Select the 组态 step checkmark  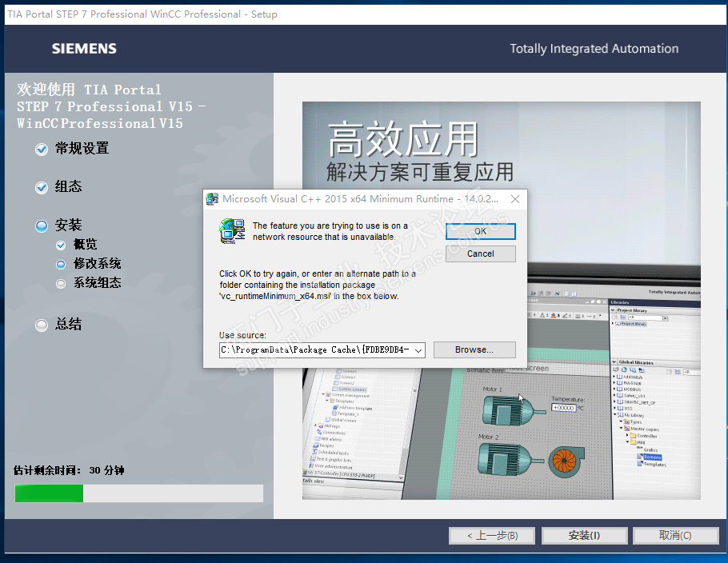coord(42,187)
